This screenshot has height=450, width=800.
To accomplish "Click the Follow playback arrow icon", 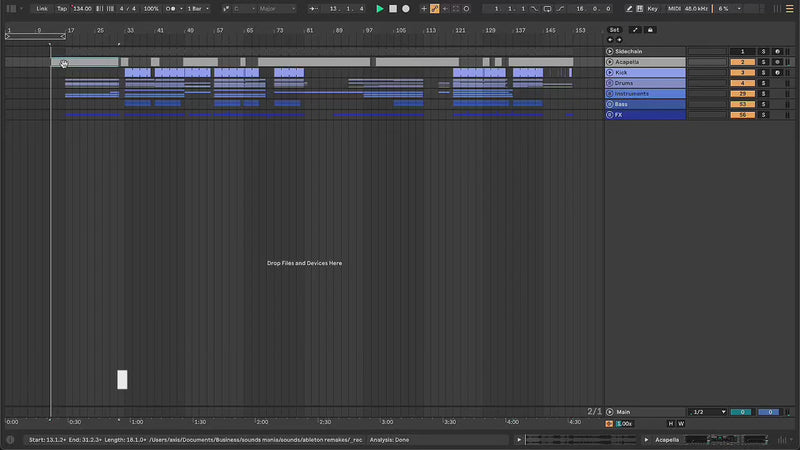I will tap(314, 8).
